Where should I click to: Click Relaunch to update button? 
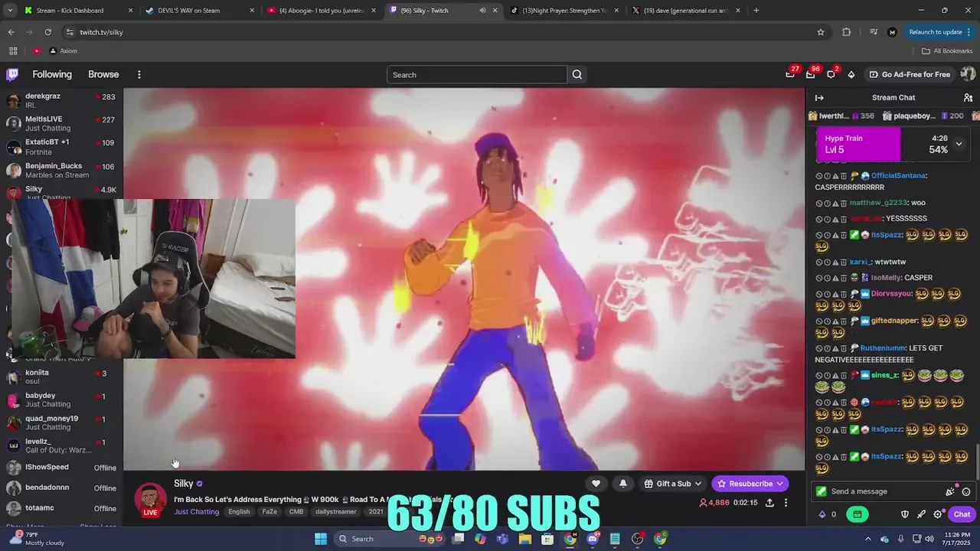click(936, 32)
